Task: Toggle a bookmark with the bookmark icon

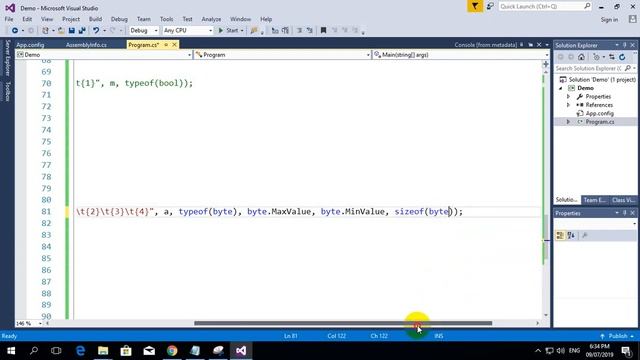Action: click(323, 31)
